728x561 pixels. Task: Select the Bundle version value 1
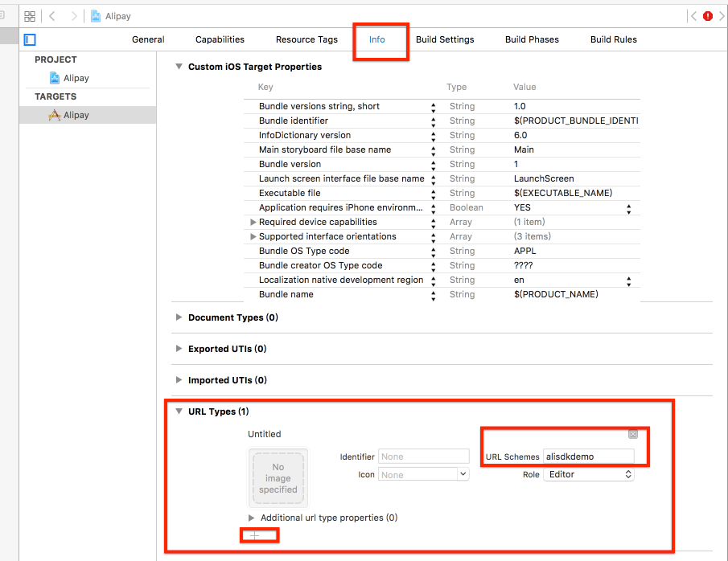pyautogui.click(x=516, y=164)
